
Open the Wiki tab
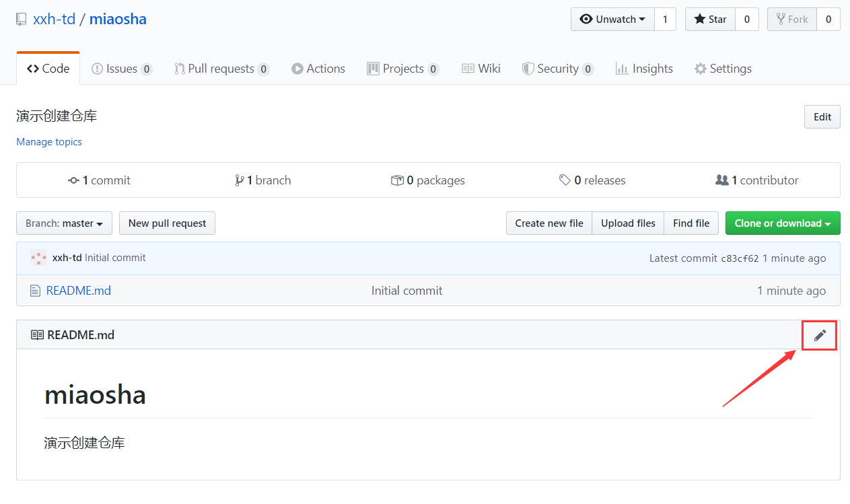[x=481, y=69]
